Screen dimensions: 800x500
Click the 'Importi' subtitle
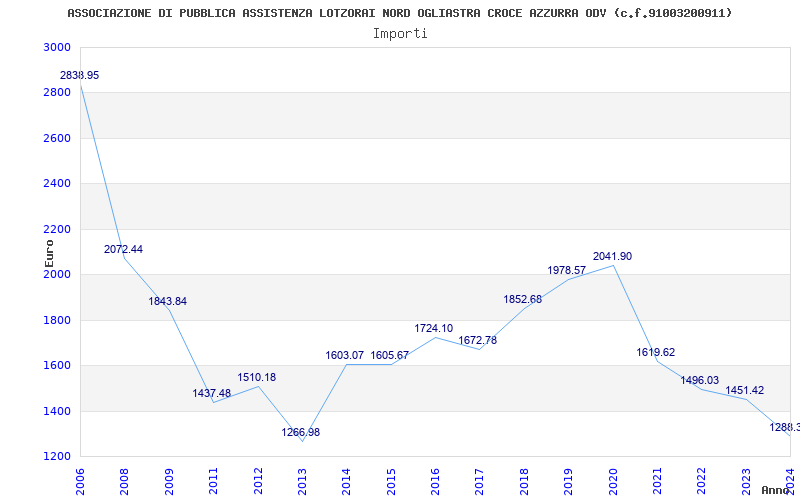(400, 34)
